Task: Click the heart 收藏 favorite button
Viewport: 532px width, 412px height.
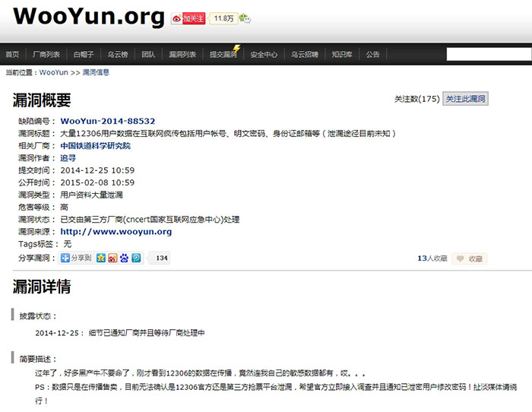Action: [469, 258]
